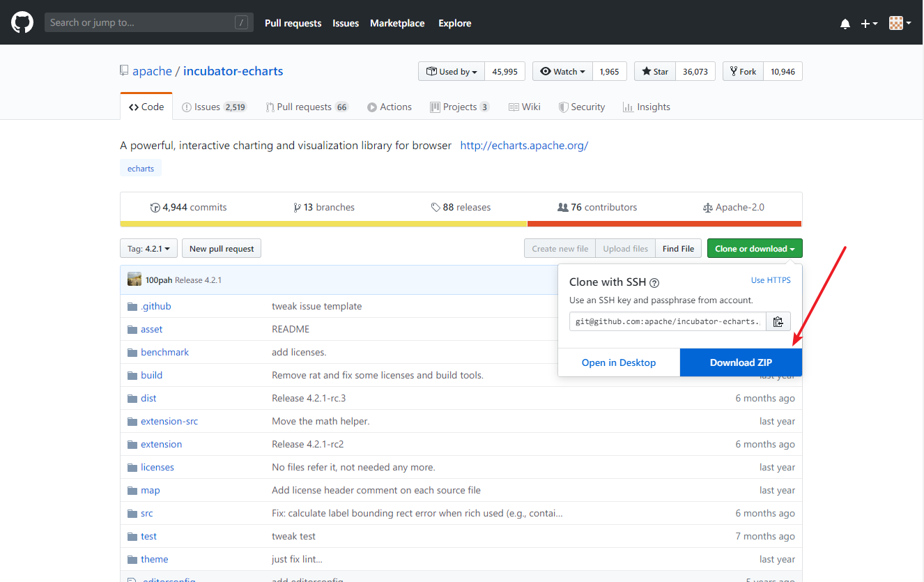924x582 pixels.
Task: View the 76 contributors
Action: (x=597, y=207)
